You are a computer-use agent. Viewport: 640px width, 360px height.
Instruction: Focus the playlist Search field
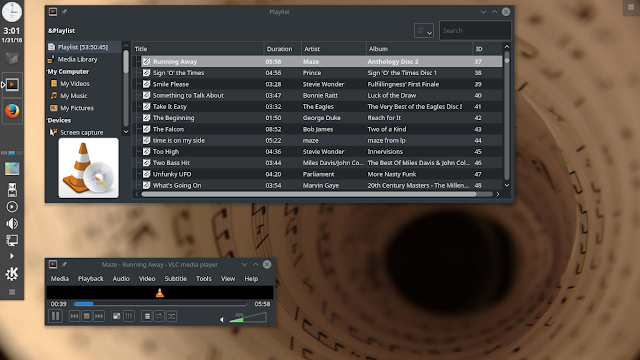(x=475, y=31)
